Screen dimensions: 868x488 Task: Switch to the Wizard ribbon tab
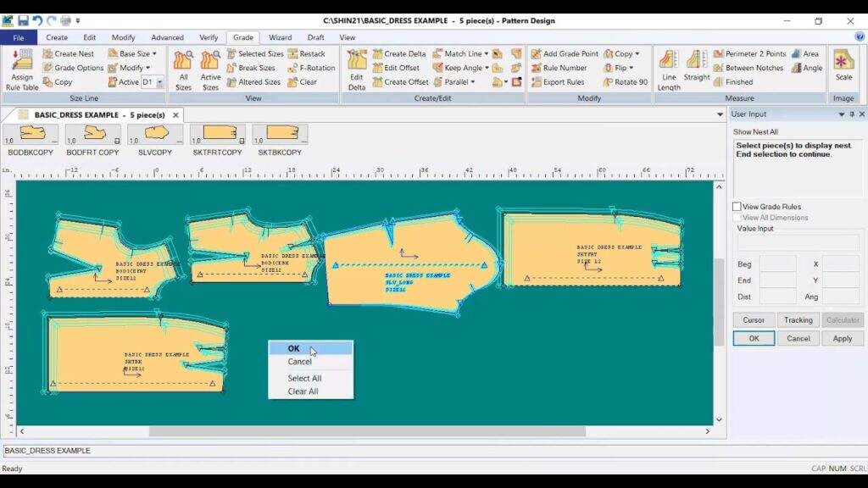[280, 37]
